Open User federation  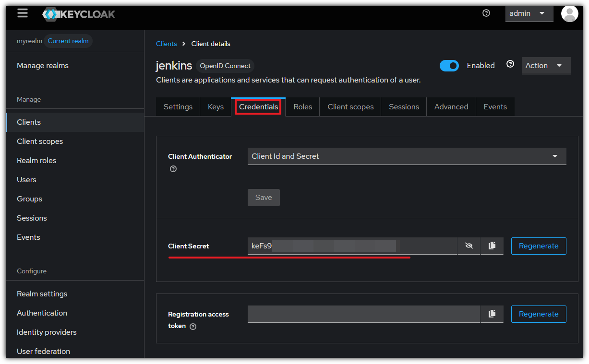point(75,351)
